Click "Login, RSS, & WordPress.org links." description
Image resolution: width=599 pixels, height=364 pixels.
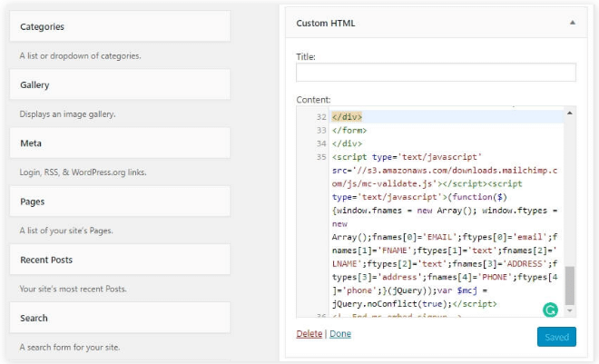[x=83, y=172]
